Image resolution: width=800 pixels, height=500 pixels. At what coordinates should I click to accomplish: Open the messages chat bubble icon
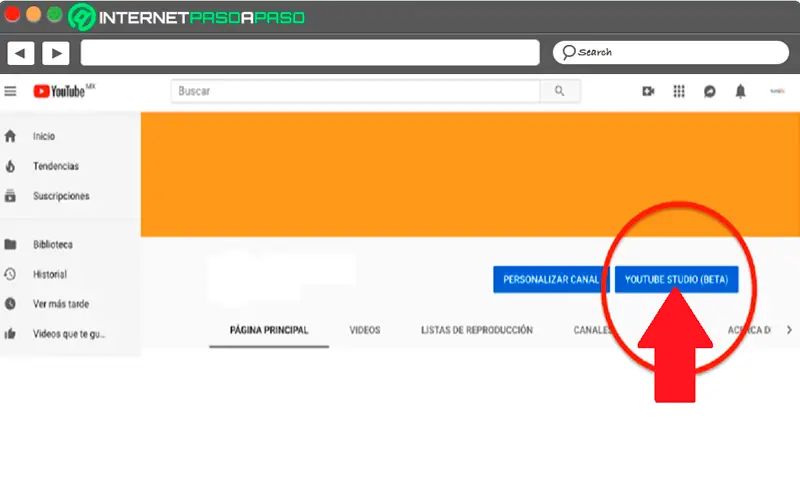(709, 91)
